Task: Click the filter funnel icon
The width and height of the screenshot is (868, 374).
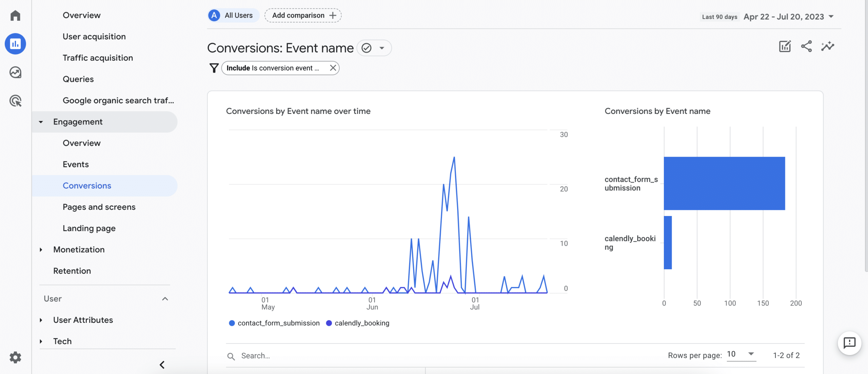Action: point(214,67)
